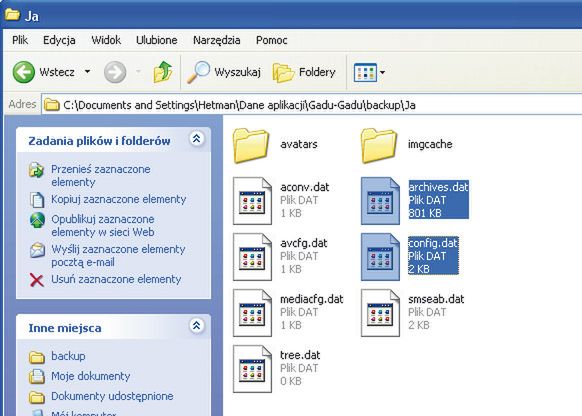Select the aconv.dat file icon
Screen dimensions: 582x416
pyautogui.click(x=252, y=201)
